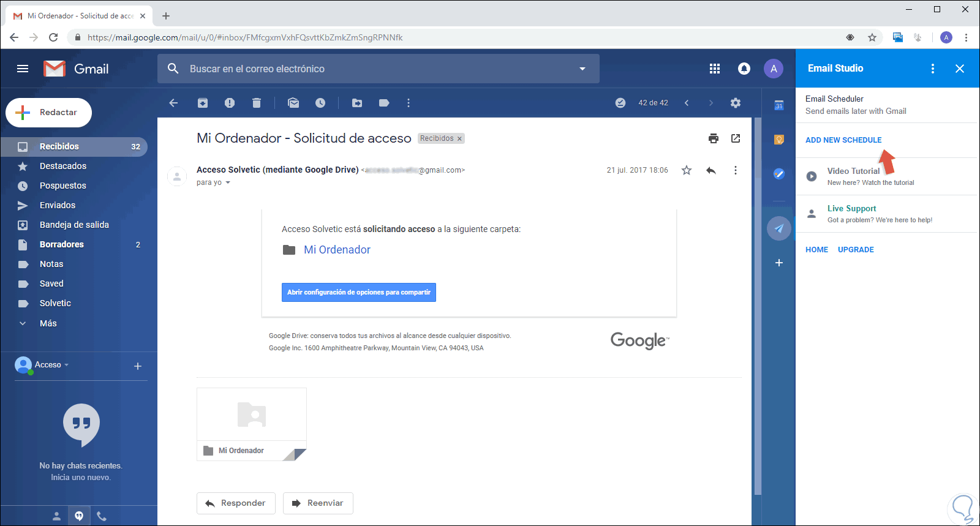Open Google Keep in side panel
Viewport: 980px width, 526px height.
click(779, 140)
